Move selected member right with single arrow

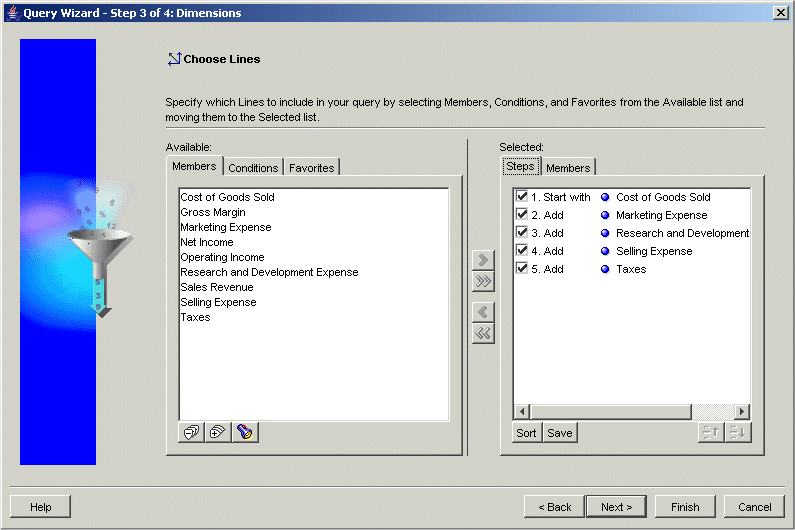pos(483,260)
